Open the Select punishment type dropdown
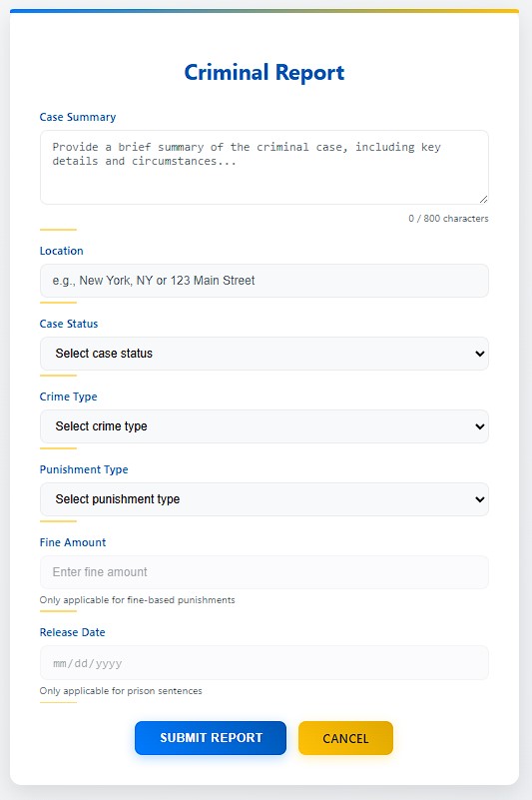This screenshot has width=532, height=800. click(x=265, y=499)
